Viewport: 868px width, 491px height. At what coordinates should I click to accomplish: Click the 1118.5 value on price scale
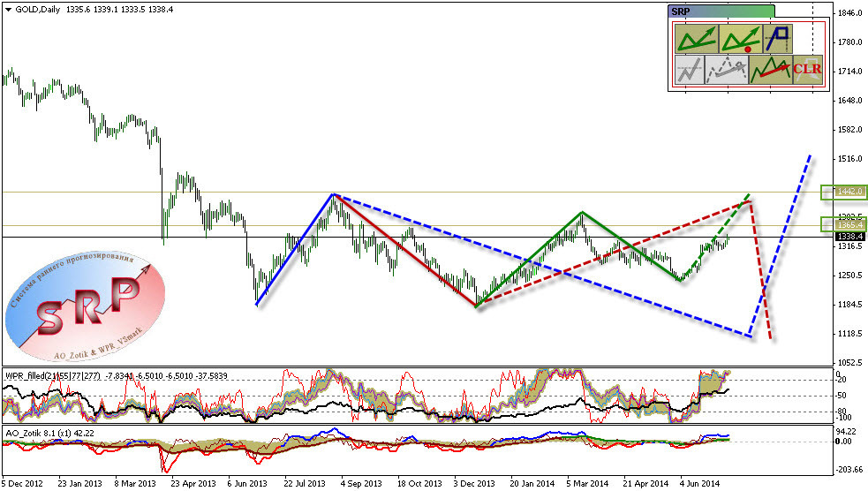850,334
